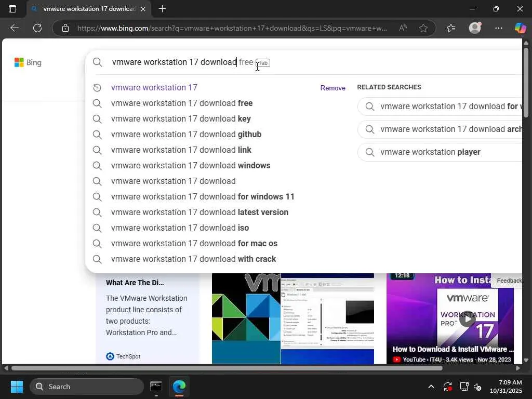Open How to Download & Install VMware title

pos(453,349)
